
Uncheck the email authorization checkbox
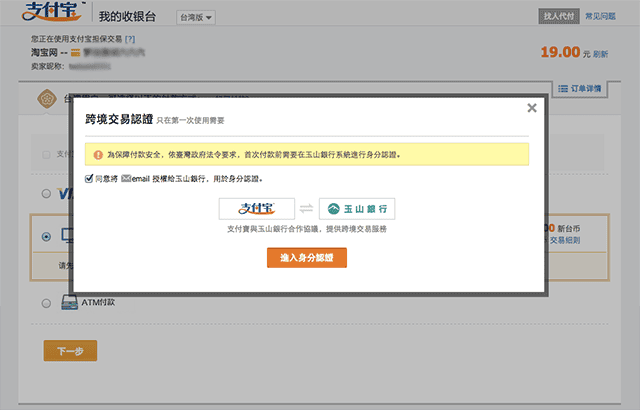(x=89, y=179)
